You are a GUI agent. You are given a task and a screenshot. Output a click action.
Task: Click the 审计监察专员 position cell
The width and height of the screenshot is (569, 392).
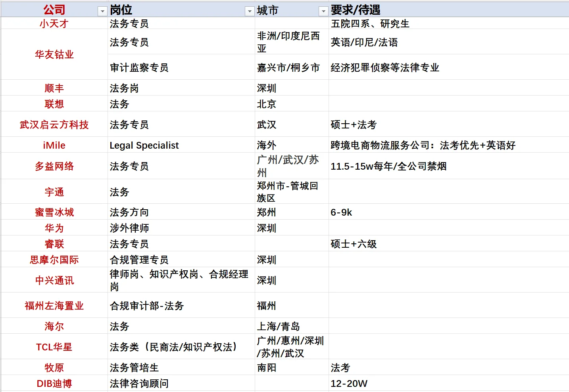[x=181, y=67]
